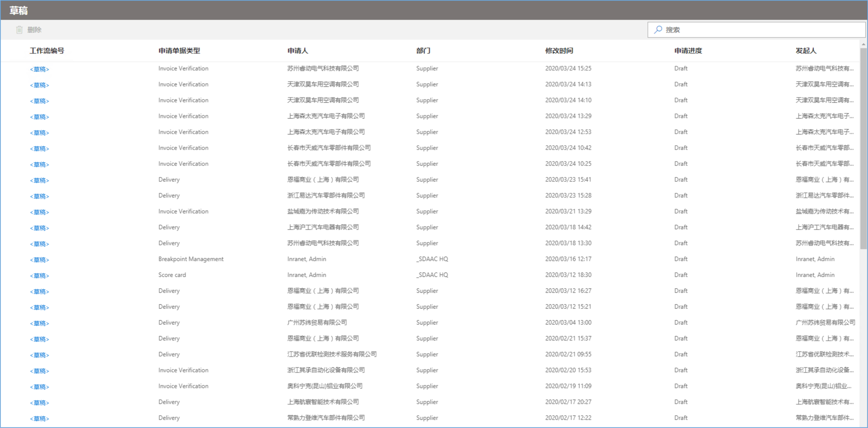
Task: Click timestamp 2020/02/19 11:09
Action: pyautogui.click(x=568, y=386)
